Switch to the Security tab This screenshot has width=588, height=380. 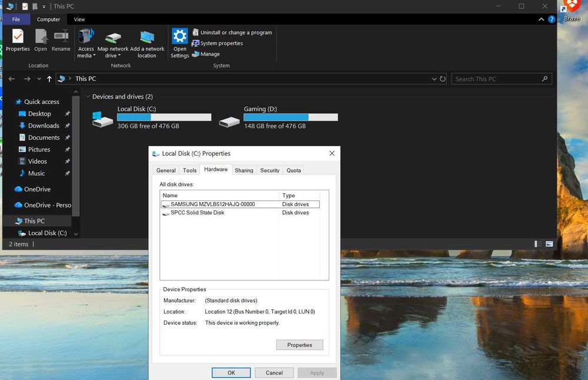pyautogui.click(x=269, y=170)
